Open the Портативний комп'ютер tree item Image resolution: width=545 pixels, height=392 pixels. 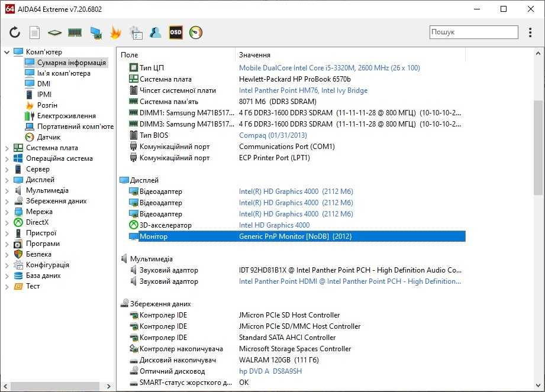tap(75, 127)
